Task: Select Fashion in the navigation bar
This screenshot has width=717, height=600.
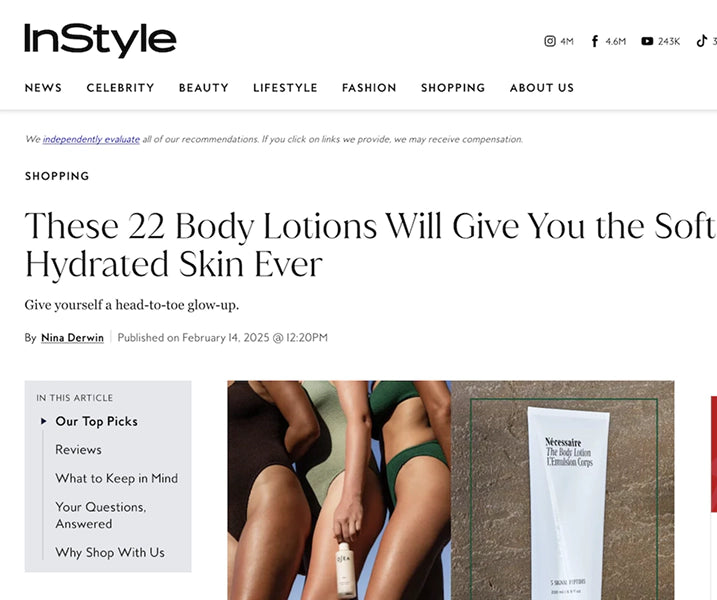Action: [x=369, y=88]
